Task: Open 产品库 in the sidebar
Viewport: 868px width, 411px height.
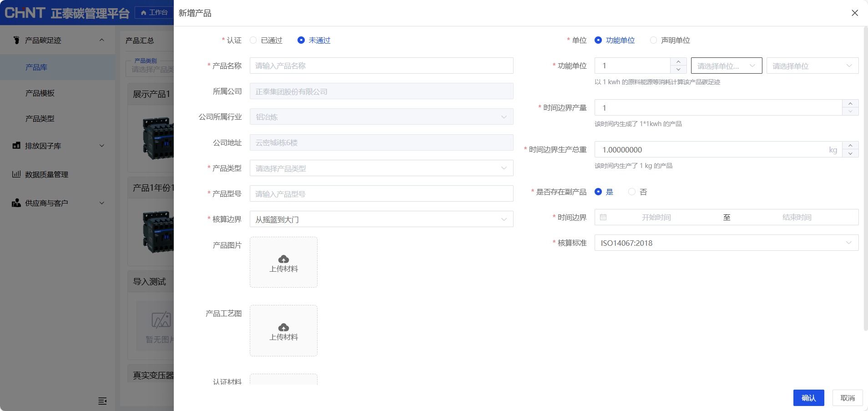Action: tap(57, 67)
